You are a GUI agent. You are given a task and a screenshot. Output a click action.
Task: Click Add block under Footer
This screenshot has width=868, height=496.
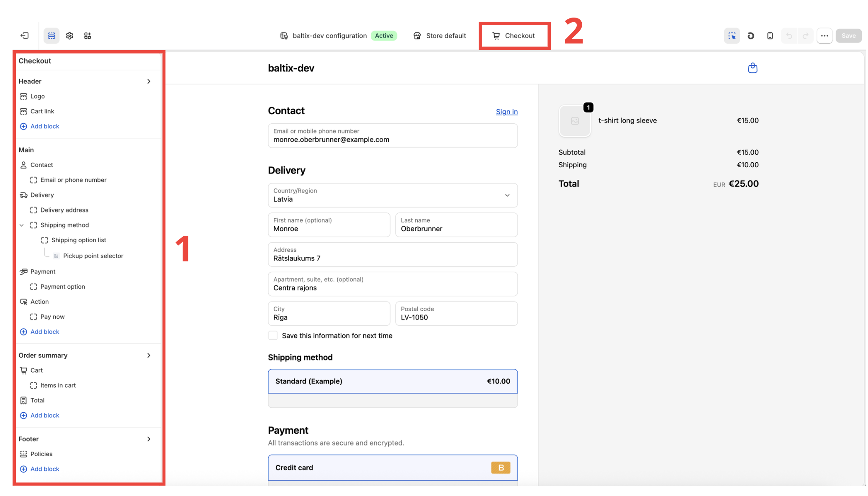[x=40, y=469]
